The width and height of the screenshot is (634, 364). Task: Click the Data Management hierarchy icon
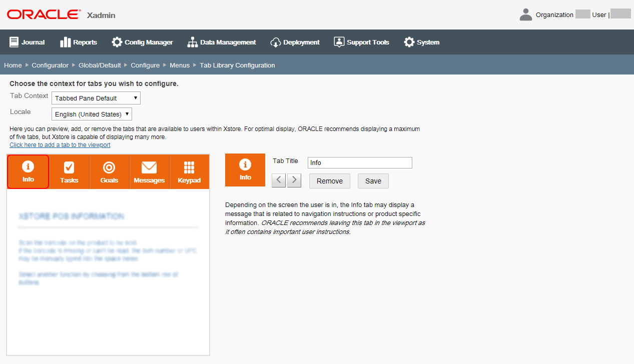click(193, 42)
